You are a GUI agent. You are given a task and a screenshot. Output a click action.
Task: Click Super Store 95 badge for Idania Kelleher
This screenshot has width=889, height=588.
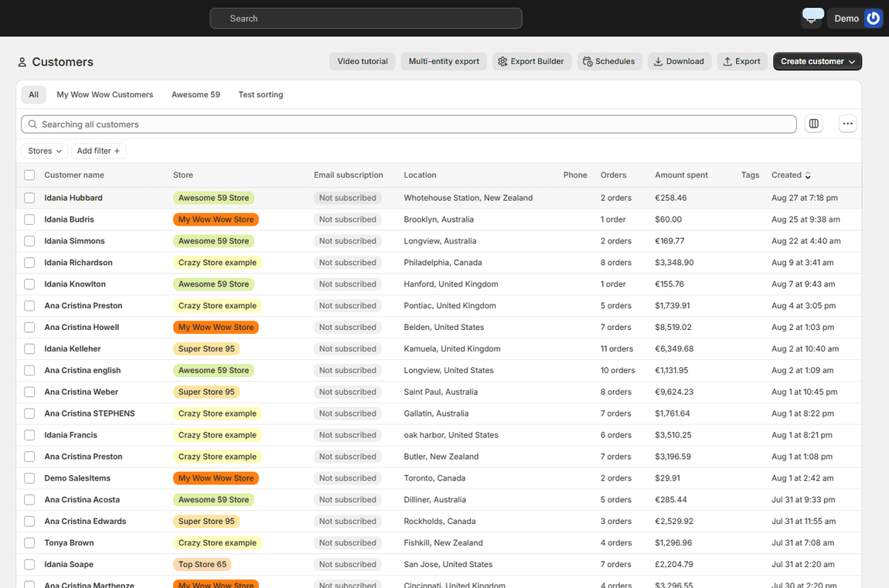(x=206, y=348)
